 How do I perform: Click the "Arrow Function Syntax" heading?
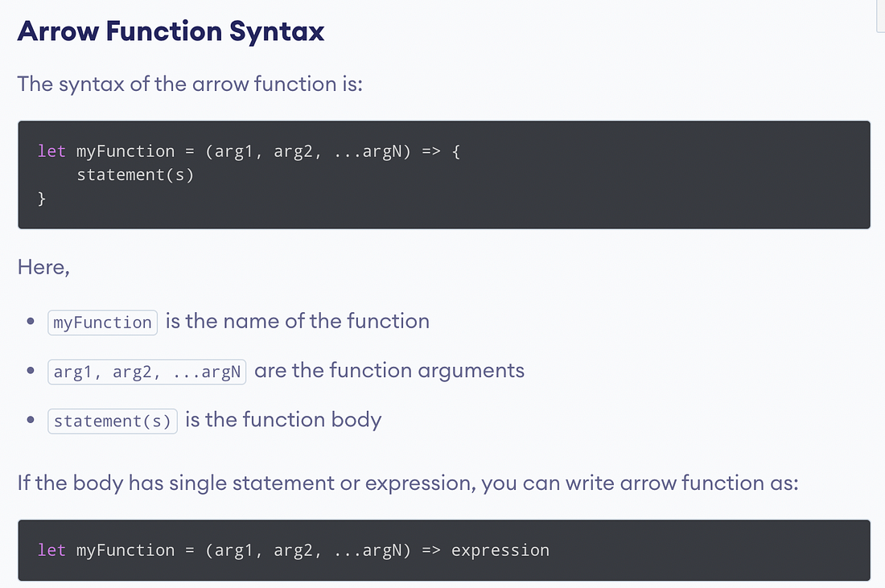(x=171, y=31)
